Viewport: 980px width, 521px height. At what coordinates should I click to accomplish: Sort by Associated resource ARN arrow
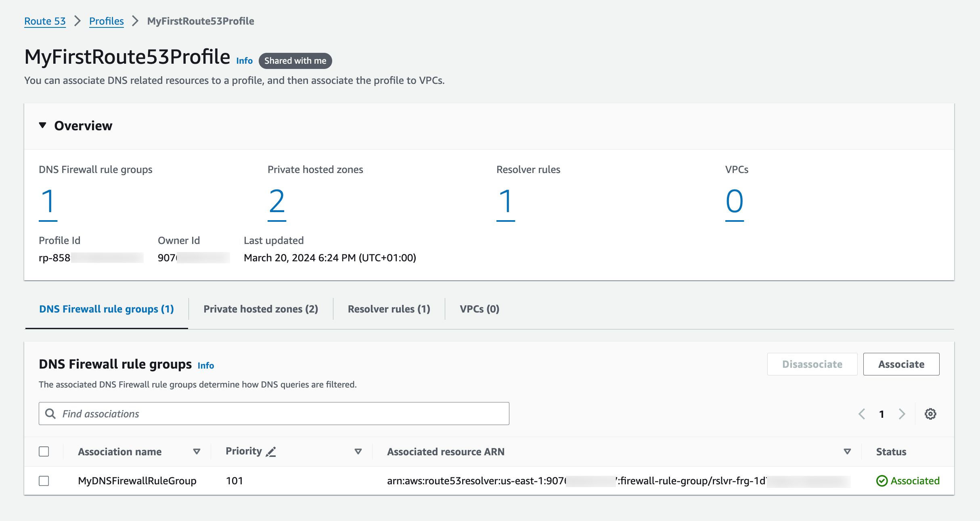tap(847, 452)
